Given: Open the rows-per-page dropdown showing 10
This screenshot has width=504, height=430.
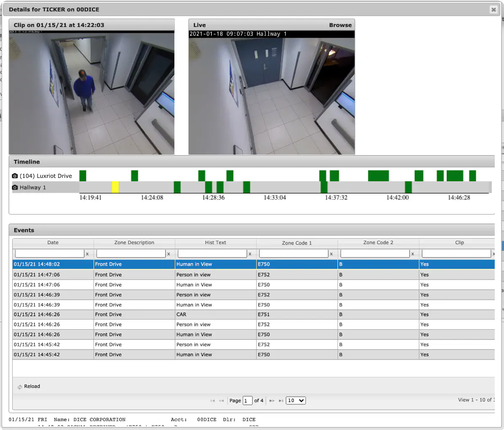Looking at the screenshot, I should [x=296, y=401].
